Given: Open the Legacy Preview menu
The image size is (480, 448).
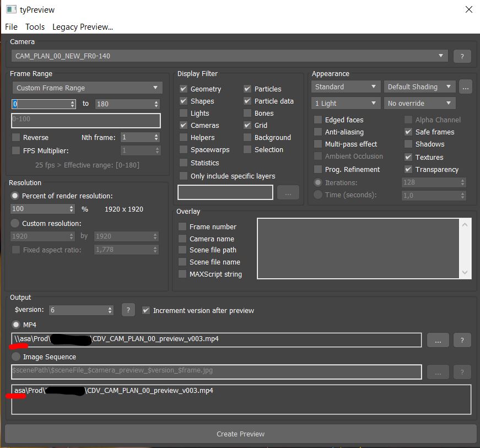Looking at the screenshot, I should [83, 27].
